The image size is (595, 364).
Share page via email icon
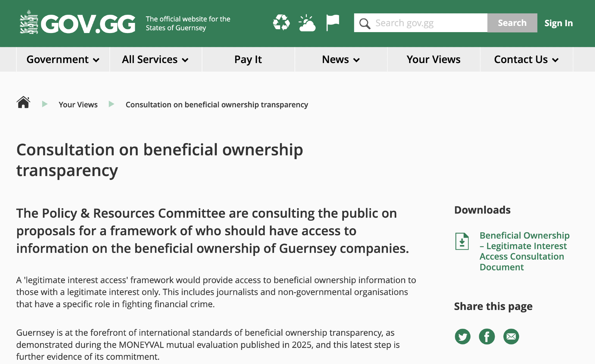[511, 337]
